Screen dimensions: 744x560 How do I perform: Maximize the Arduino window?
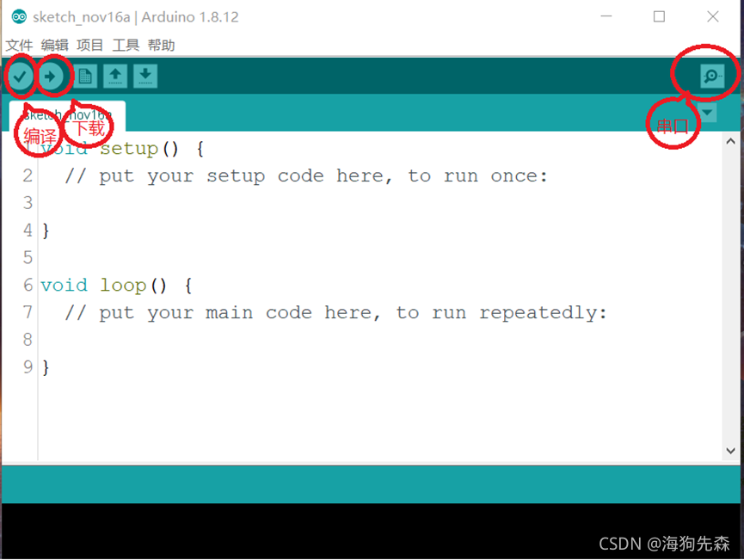pyautogui.click(x=659, y=16)
